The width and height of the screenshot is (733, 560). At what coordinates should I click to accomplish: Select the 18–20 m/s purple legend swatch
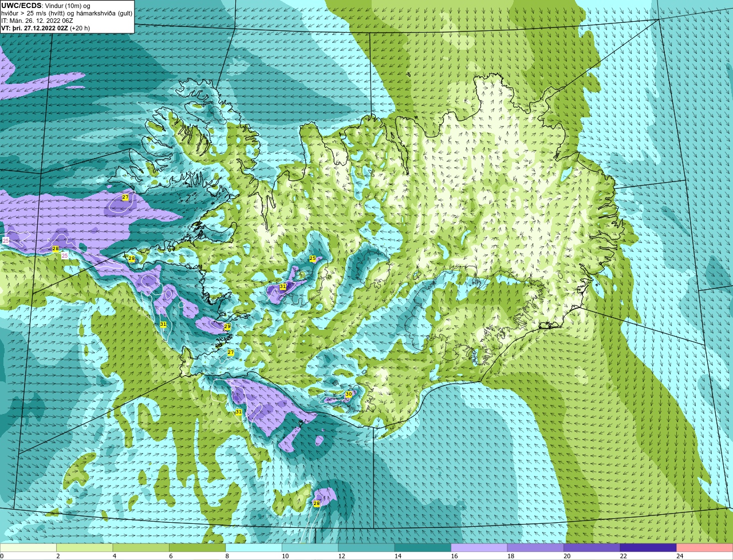(536, 547)
